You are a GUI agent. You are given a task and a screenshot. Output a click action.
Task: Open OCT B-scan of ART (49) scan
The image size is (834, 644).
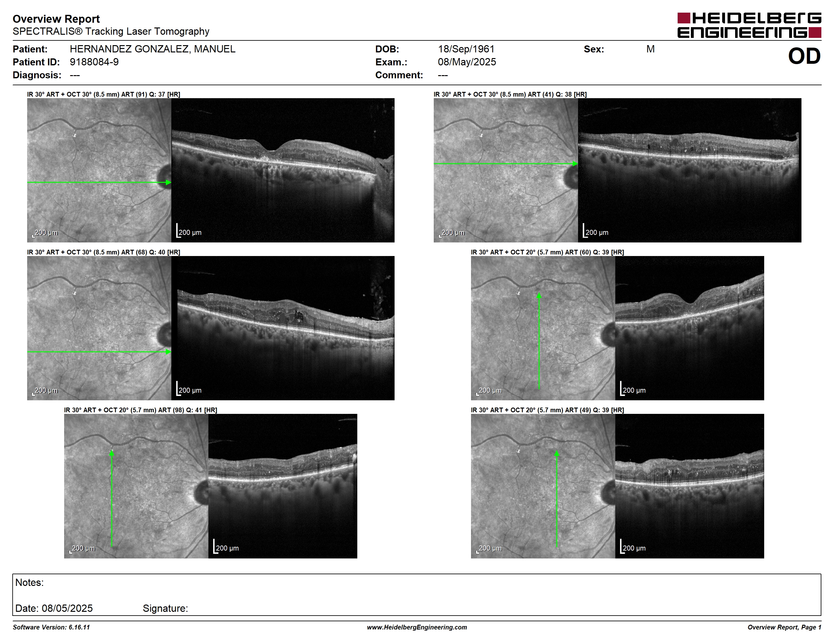(690, 486)
